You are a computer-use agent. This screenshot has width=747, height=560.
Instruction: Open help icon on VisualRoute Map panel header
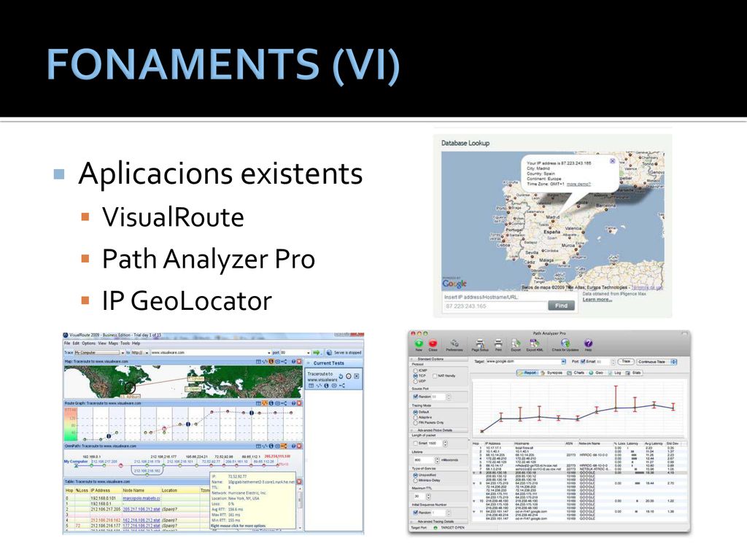click(x=293, y=362)
